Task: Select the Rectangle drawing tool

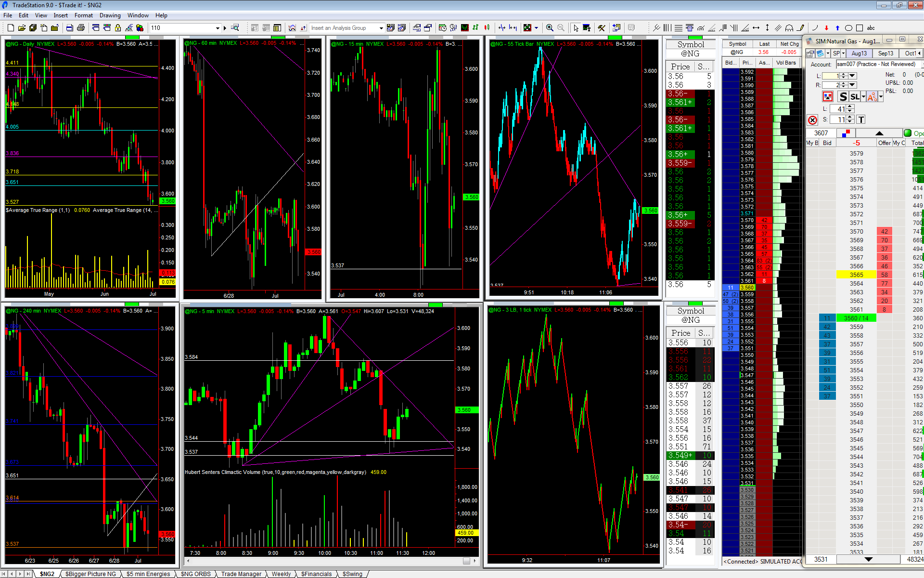Action: point(859,28)
